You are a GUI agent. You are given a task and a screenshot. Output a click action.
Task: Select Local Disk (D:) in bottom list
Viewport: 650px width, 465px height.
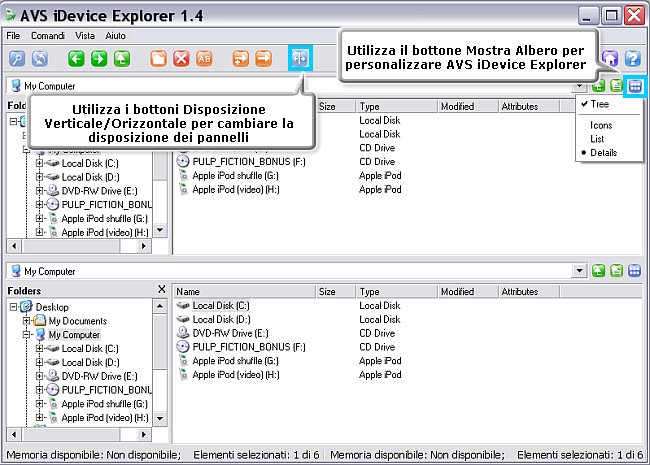[221, 320]
